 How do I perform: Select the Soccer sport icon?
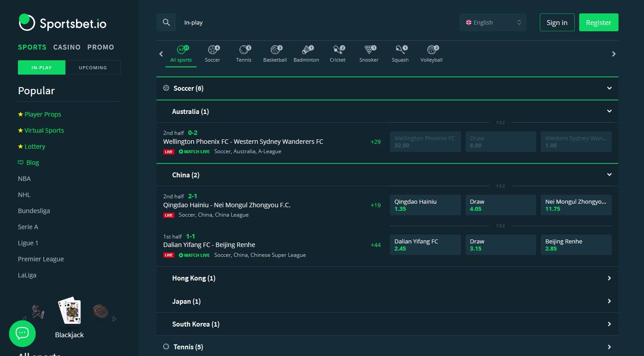212,54
